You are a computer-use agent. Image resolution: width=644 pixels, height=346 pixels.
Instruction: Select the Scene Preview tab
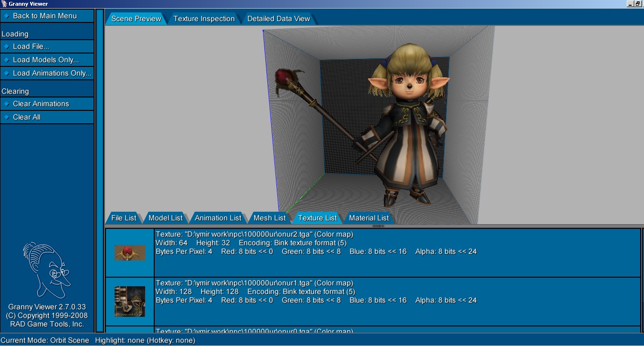[137, 19]
